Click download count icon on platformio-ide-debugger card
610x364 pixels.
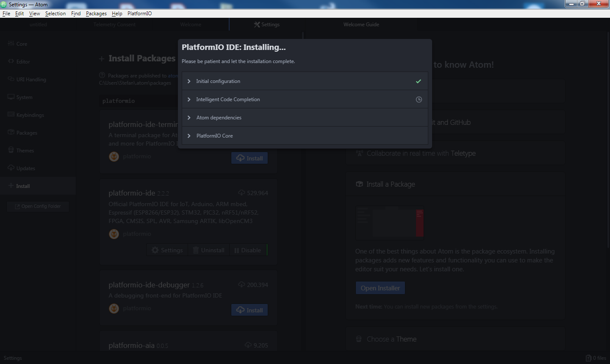click(x=241, y=285)
